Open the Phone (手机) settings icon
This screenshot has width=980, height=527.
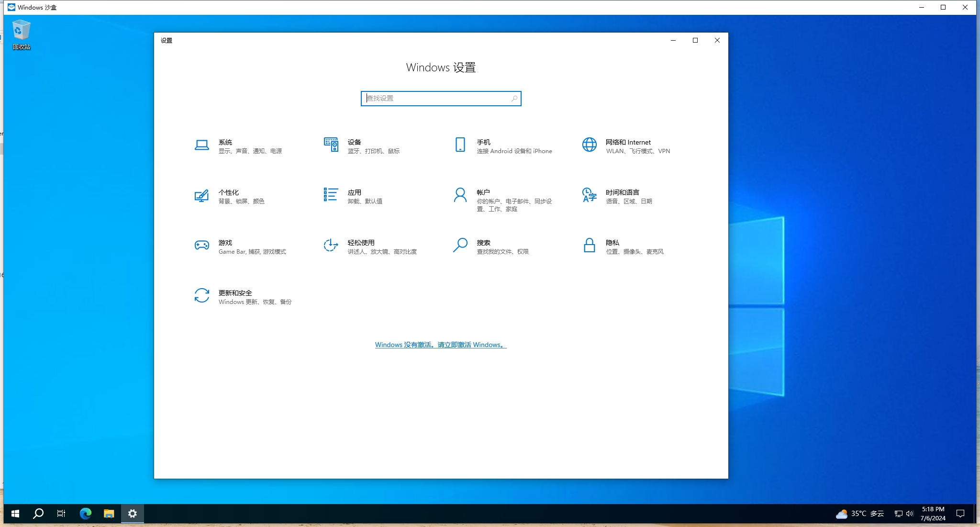click(460, 145)
